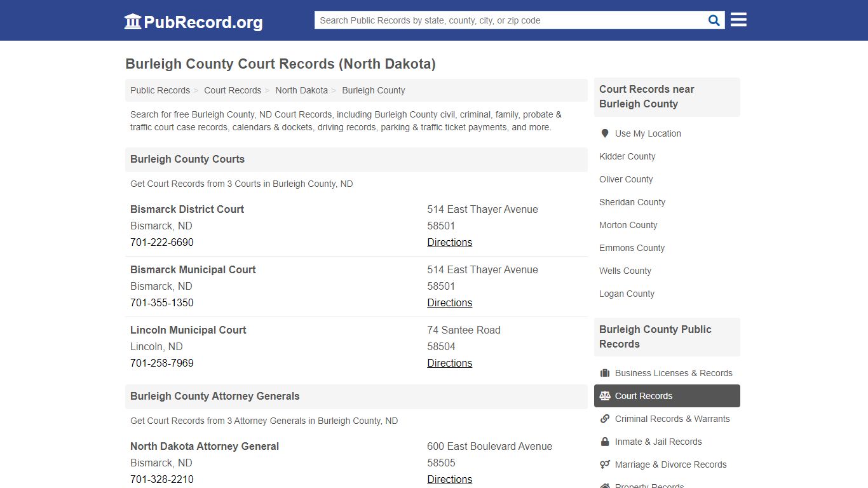Call Lincoln Municipal Court at 701-258-7969
This screenshot has width=868, height=488.
[162, 363]
